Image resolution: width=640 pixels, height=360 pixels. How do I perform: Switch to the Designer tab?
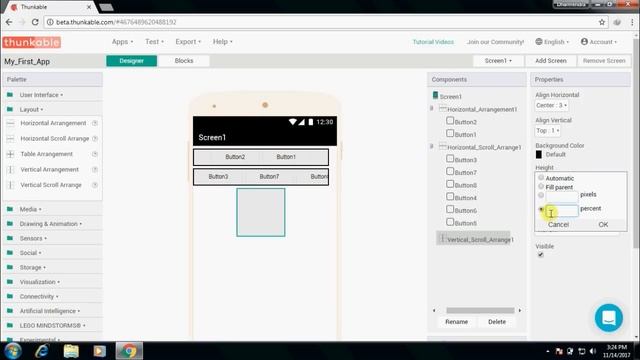pos(131,61)
